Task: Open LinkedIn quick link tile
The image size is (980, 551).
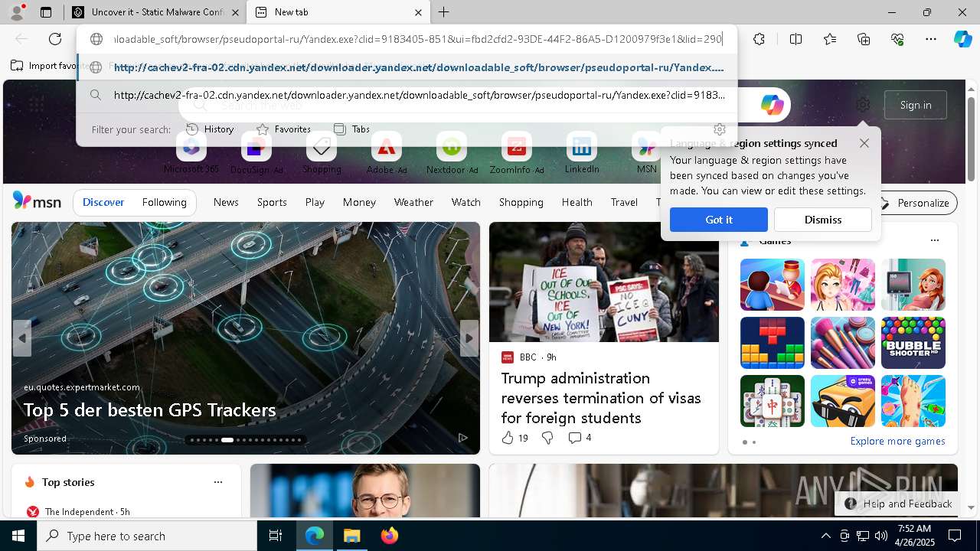Action: (x=582, y=153)
